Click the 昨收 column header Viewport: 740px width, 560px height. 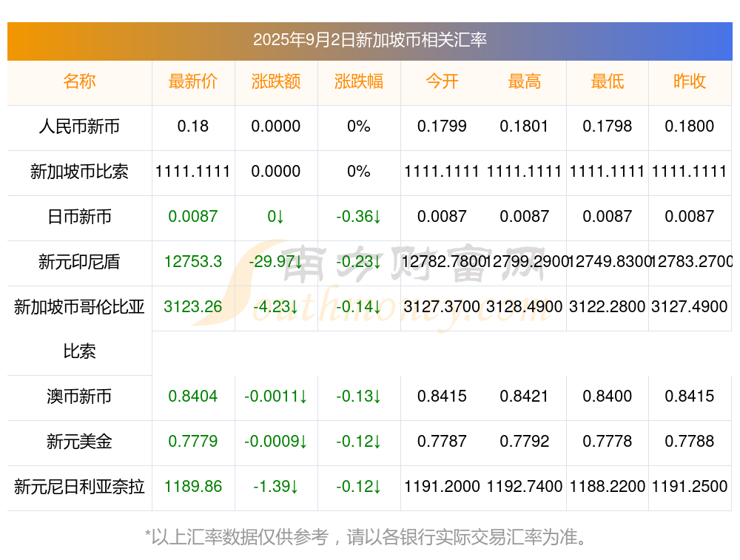click(690, 81)
